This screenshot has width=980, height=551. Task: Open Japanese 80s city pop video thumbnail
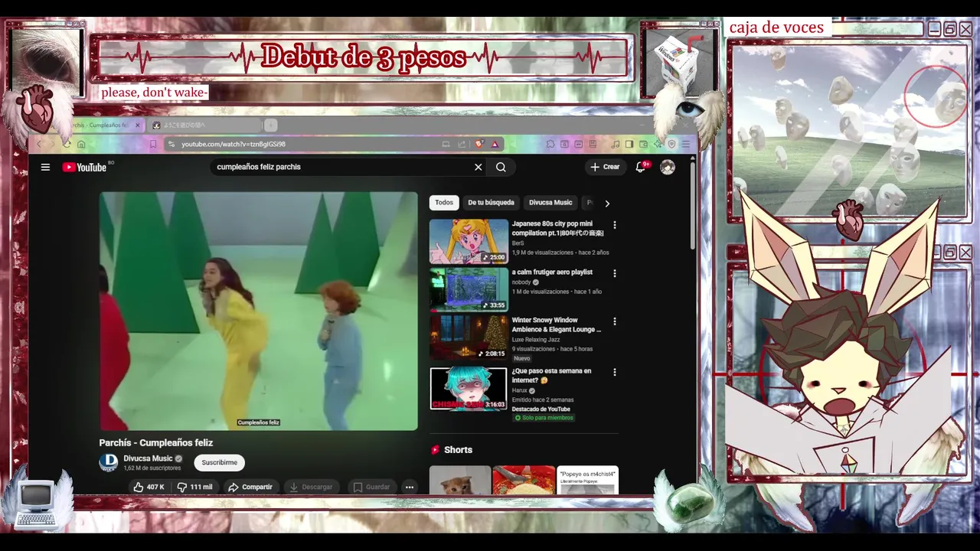[x=469, y=241]
